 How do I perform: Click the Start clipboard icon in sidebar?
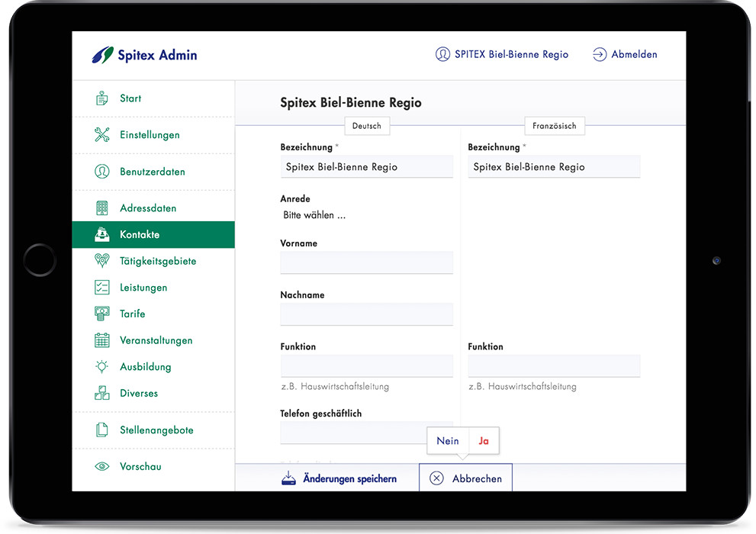click(101, 98)
